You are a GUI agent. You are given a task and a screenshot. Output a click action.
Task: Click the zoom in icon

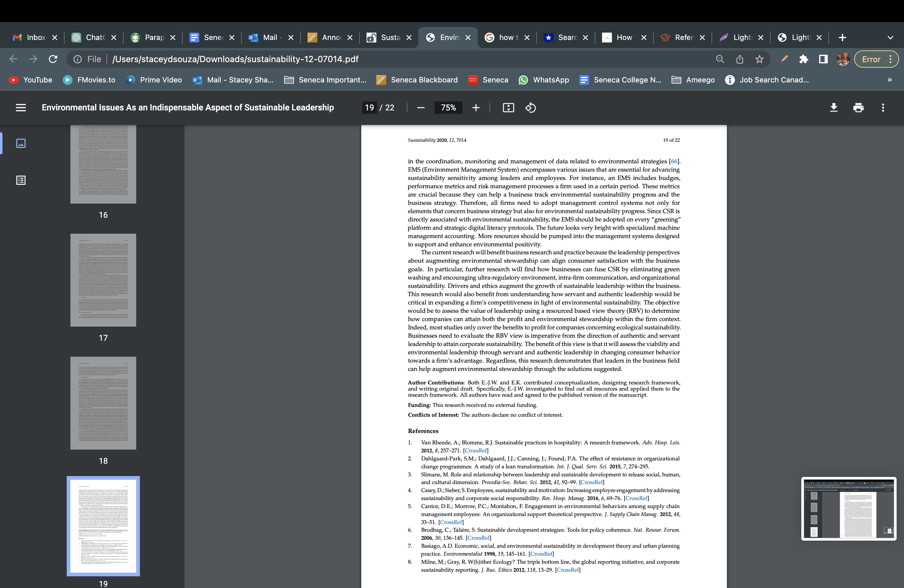pos(476,107)
